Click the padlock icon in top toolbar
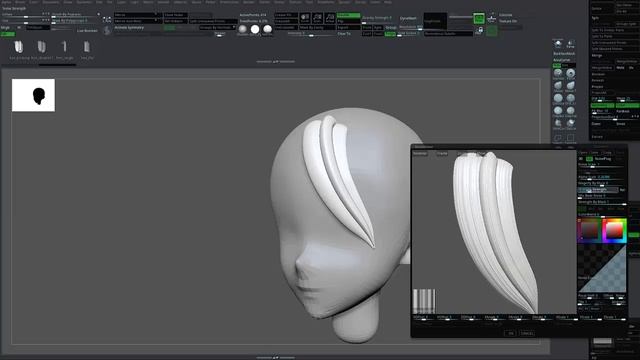The width and height of the screenshot is (640, 360). [480, 31]
